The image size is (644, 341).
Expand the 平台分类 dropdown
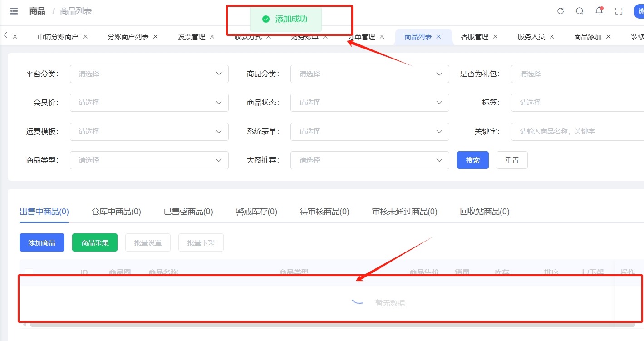point(149,74)
